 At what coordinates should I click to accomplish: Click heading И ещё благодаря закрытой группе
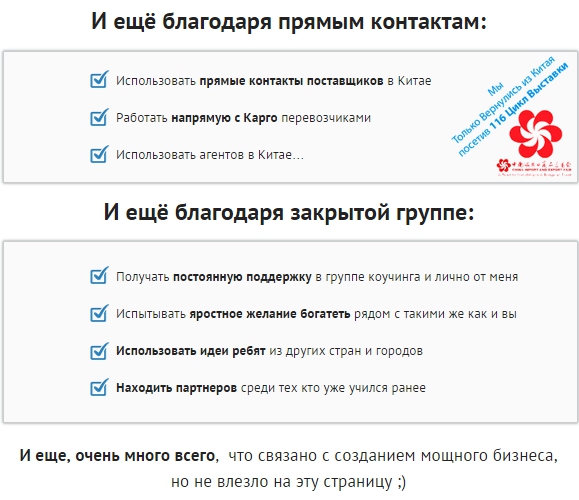tap(289, 213)
